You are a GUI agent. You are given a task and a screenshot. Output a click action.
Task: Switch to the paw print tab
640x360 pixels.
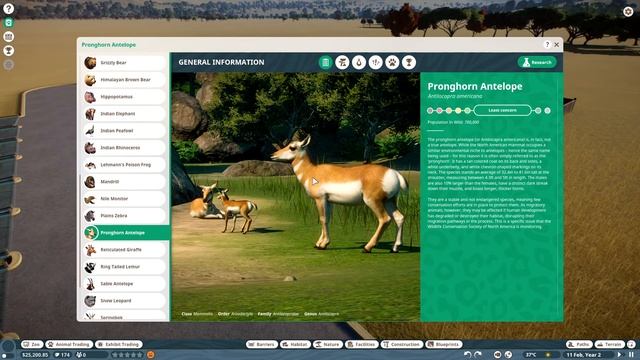coord(392,62)
